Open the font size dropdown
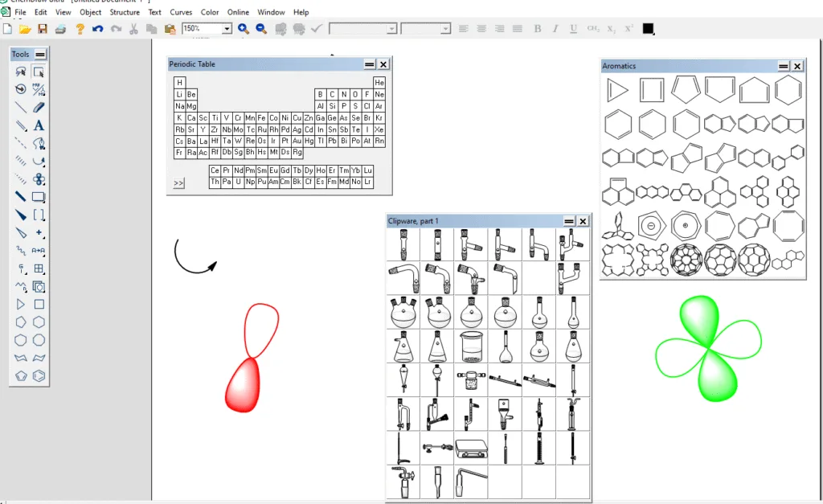The width and height of the screenshot is (823, 504). point(445,29)
